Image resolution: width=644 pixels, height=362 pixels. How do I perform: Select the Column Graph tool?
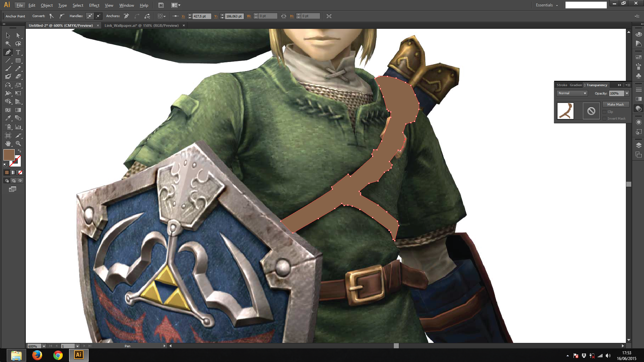coord(18,127)
